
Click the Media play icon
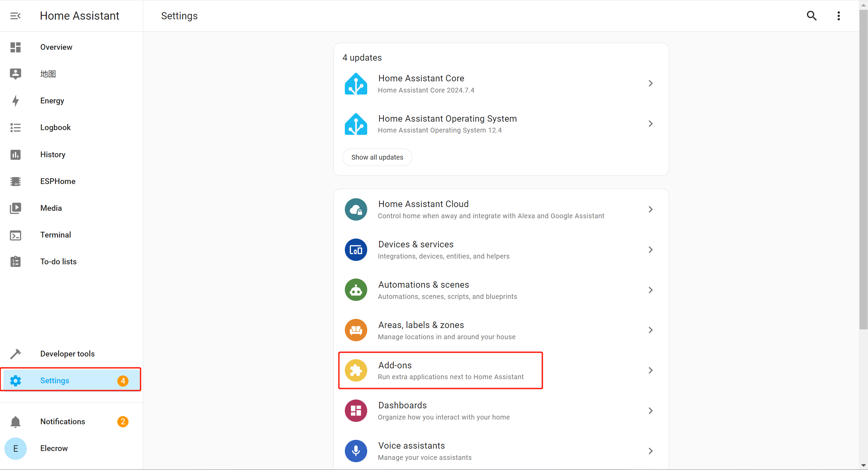(15, 208)
